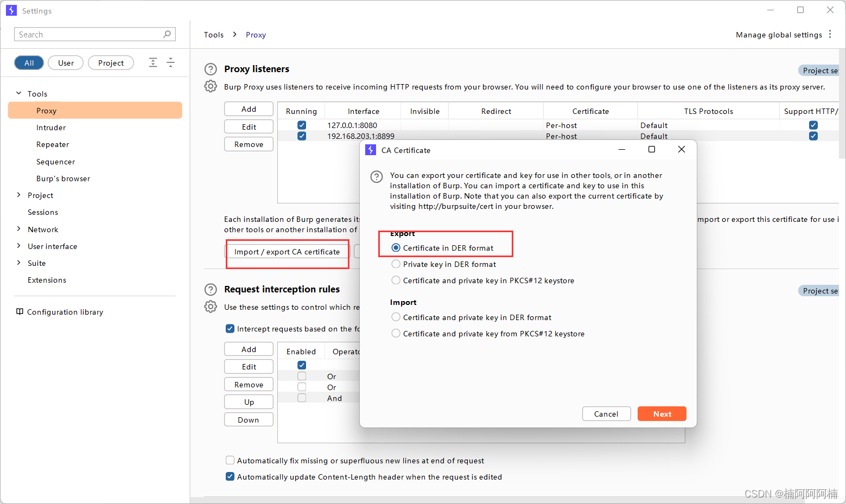The image size is (846, 504).
Task: Click the expand all sections icon
Action: 153,62
